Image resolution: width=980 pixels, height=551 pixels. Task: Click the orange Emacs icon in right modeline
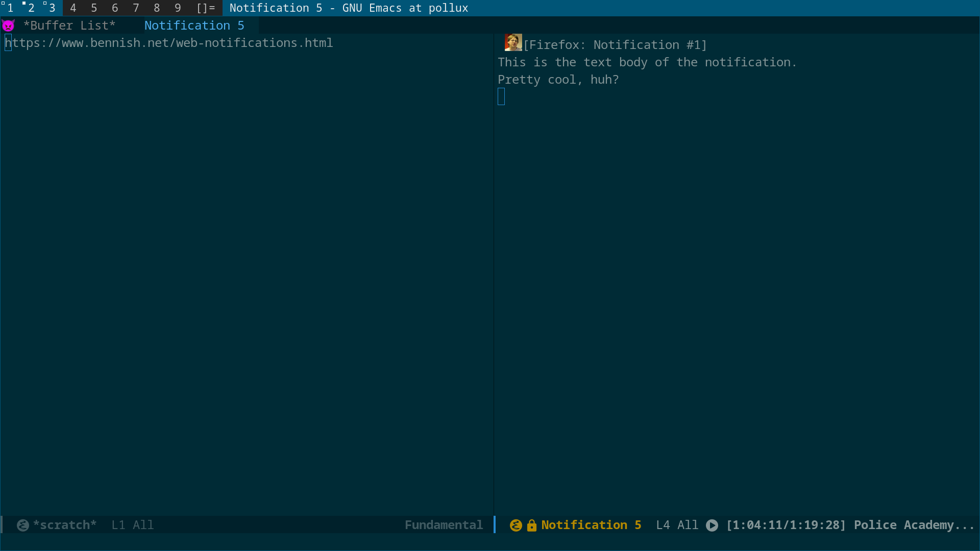pyautogui.click(x=516, y=525)
